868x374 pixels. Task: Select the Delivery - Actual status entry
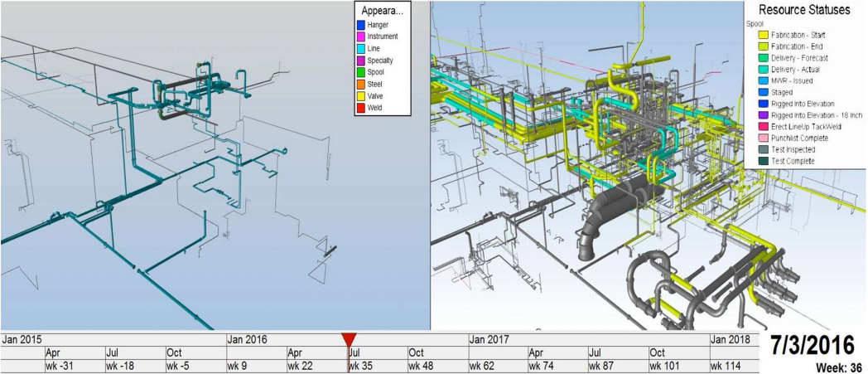[x=795, y=70]
